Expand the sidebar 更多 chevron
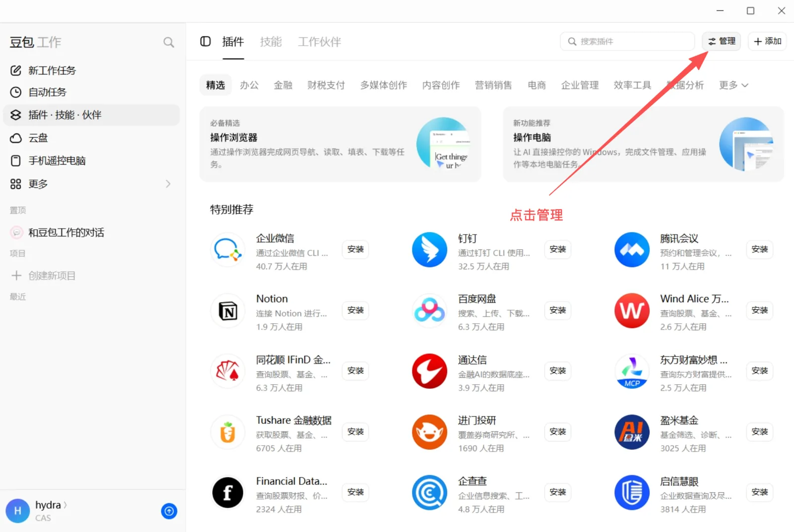Image resolution: width=794 pixels, height=532 pixels. (x=168, y=184)
